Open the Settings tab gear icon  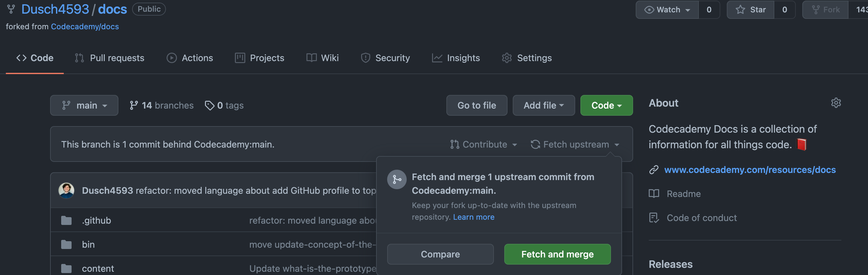pos(507,58)
